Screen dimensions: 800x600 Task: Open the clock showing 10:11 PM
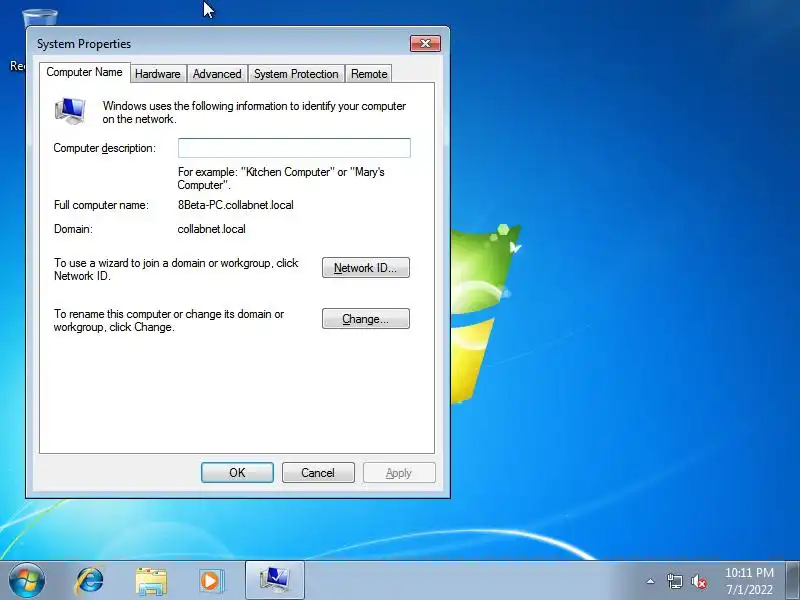pyautogui.click(x=749, y=573)
